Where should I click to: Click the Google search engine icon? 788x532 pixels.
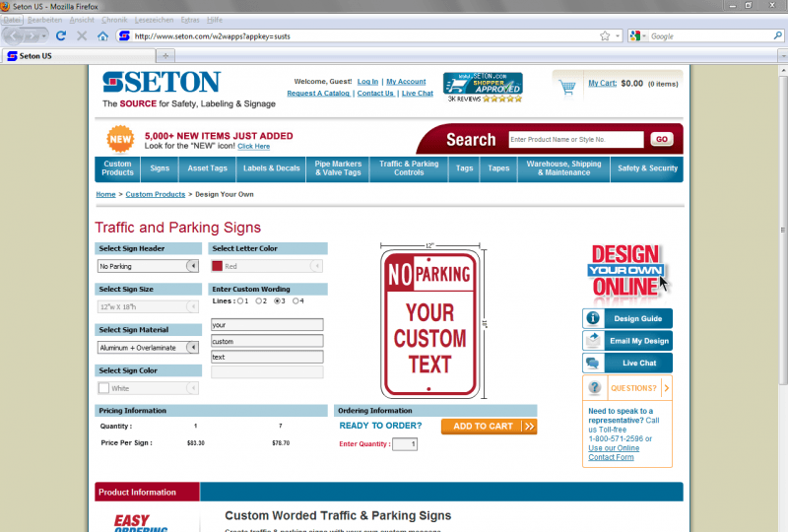[635, 36]
